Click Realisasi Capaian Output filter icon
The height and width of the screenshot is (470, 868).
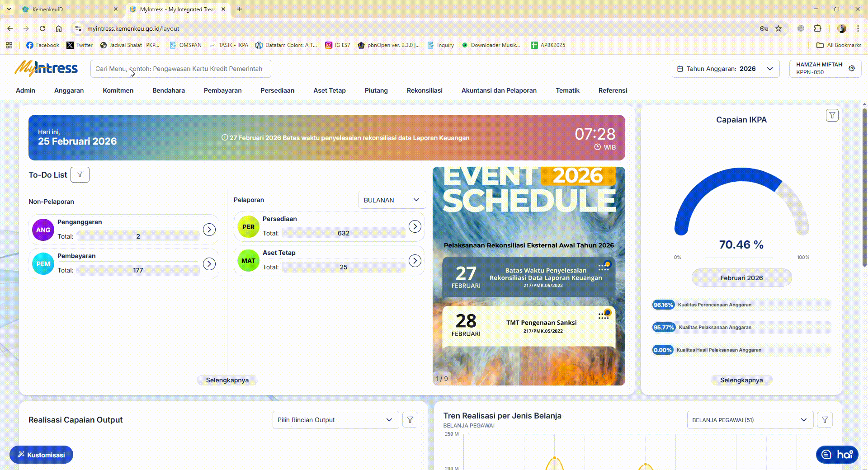click(x=410, y=420)
